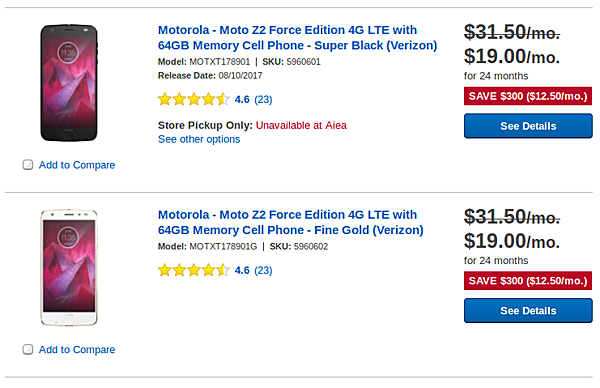Click the Super Black phone product image
Screen dimensions: 600x388
click(x=69, y=83)
